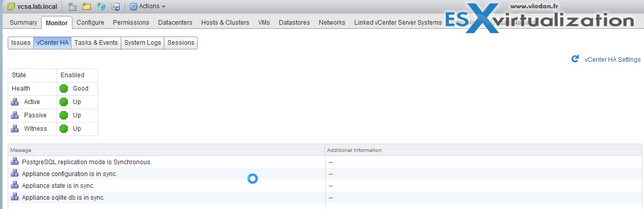Click icon beside Appliance configuration in sync message
Screen dimensions: 644x209
click(x=14, y=173)
